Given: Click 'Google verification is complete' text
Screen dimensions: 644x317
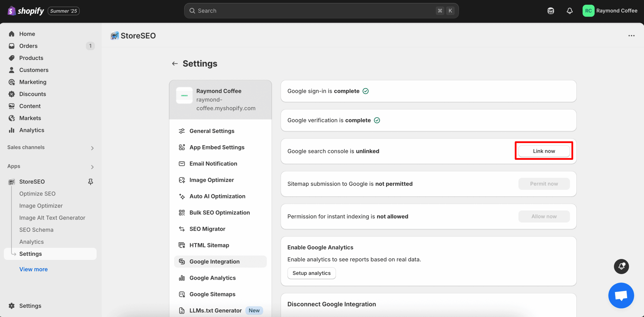Looking at the screenshot, I should pyautogui.click(x=329, y=121).
